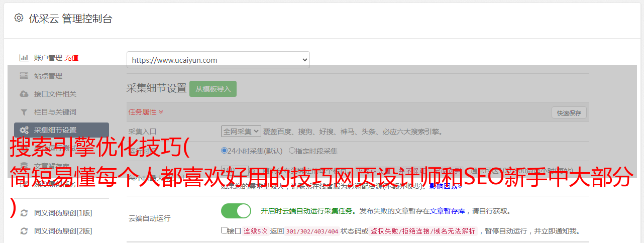Select the 24小时采集(默认) radio button

coord(224,151)
